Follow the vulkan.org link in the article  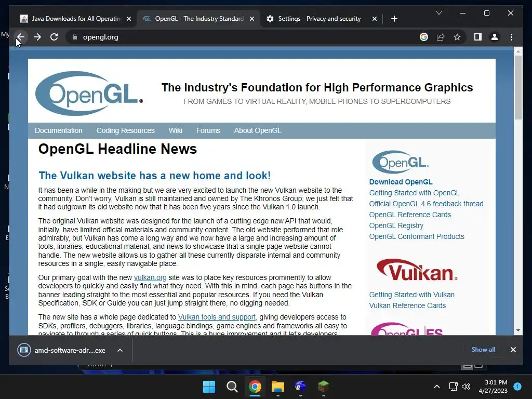150,277
